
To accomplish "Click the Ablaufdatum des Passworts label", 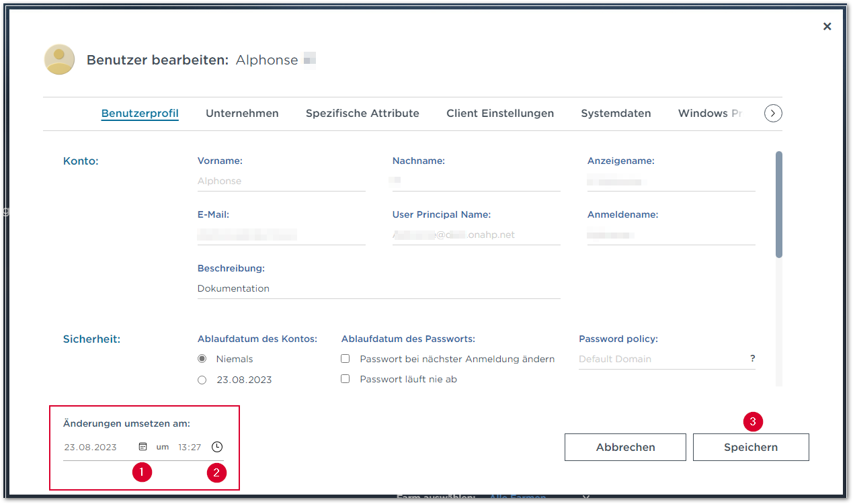I will click(x=408, y=339).
